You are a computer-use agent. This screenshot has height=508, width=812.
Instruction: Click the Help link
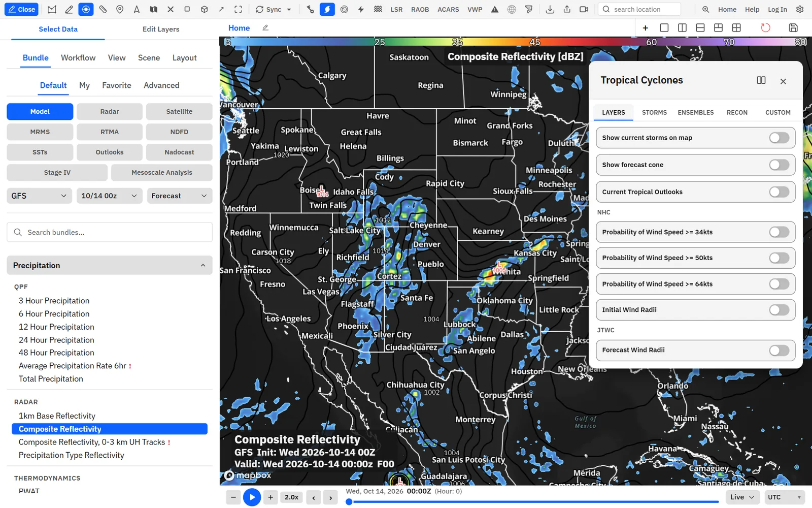(x=752, y=9)
